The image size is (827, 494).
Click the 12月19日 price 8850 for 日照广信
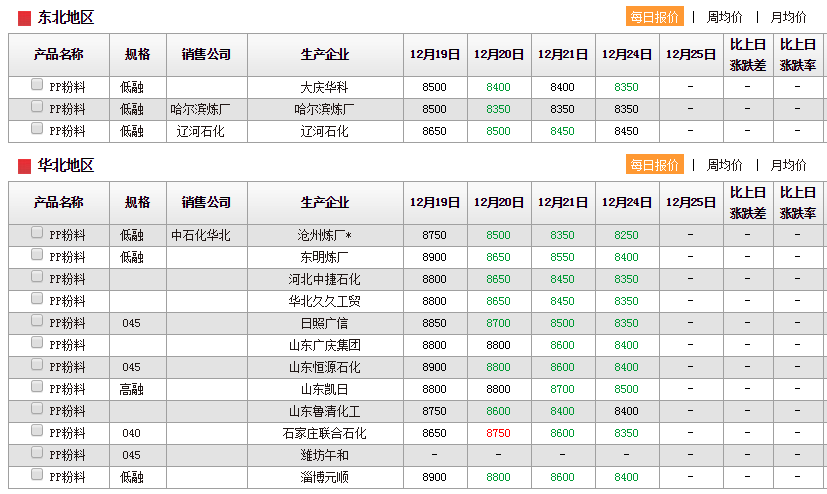tap(435, 323)
